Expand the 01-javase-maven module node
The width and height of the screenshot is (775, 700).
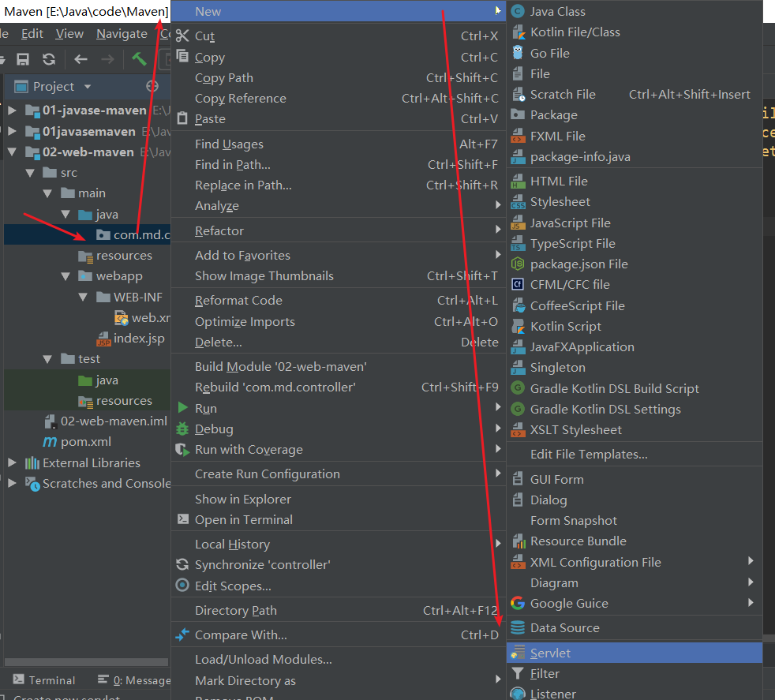click(13, 110)
